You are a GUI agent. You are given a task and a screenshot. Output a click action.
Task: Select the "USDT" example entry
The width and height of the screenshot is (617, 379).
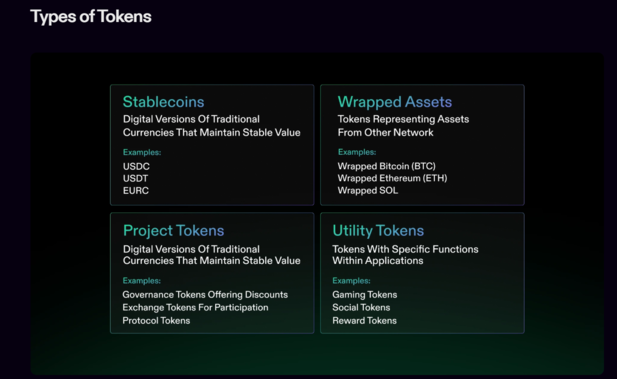(x=135, y=178)
